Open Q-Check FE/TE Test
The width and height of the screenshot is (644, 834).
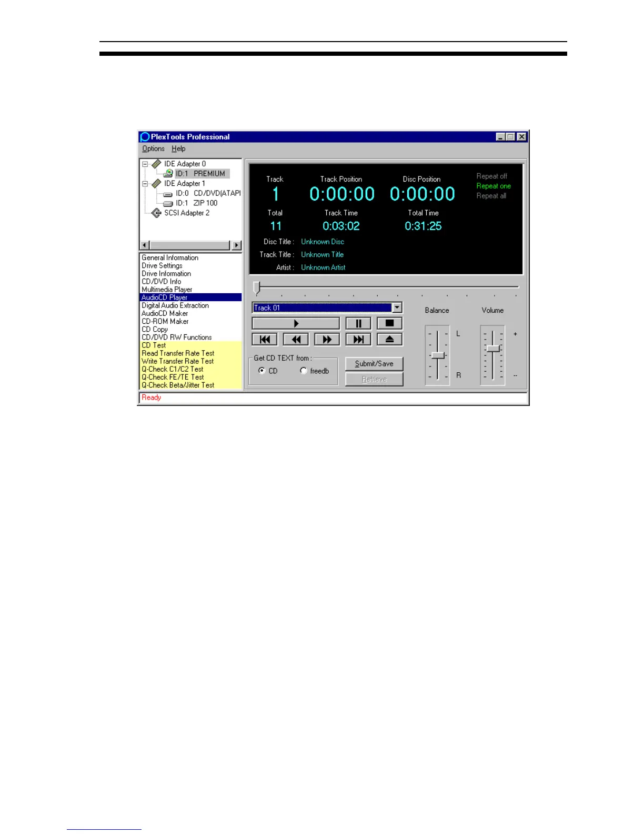[x=173, y=377]
